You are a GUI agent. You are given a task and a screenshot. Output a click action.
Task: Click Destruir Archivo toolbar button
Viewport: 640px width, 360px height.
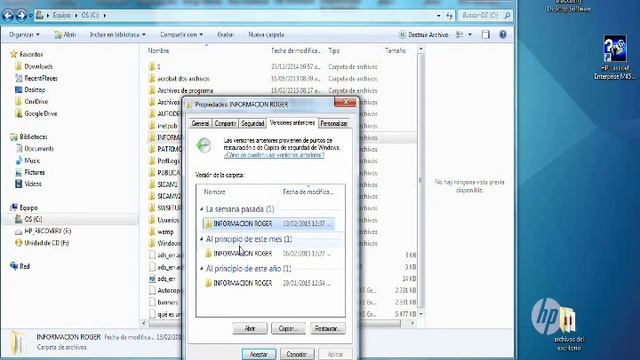423,35
